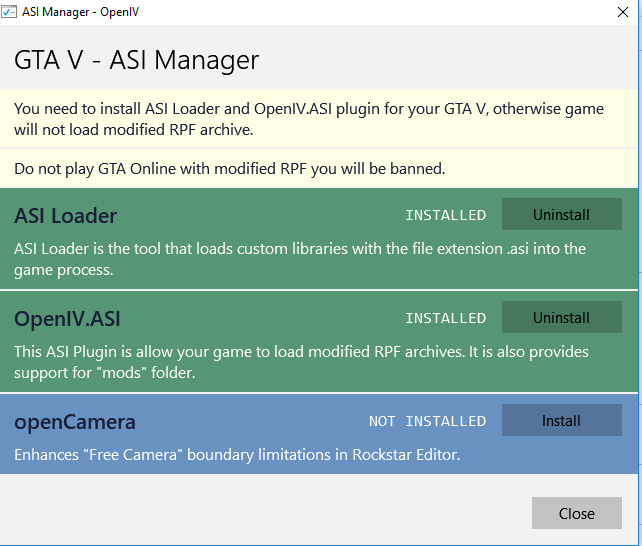Click the GTA V - ASI Manager heading

point(136,60)
